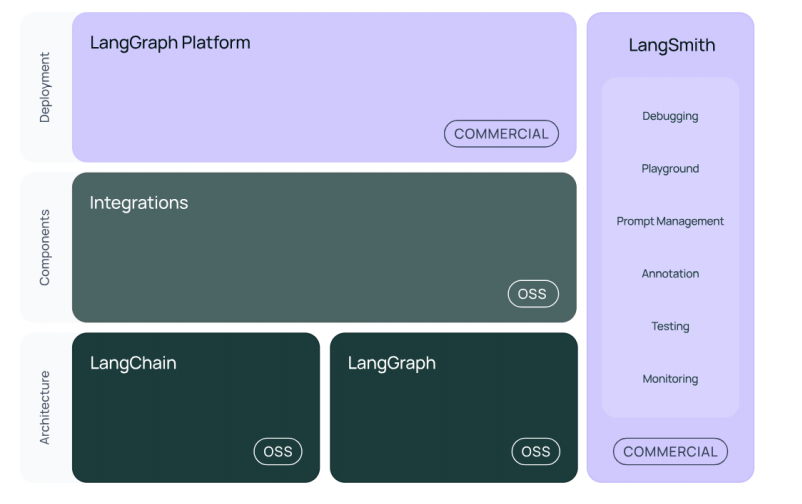Select Monitoring in LangSmith list
This screenshot has height=504, width=802.
tap(670, 379)
